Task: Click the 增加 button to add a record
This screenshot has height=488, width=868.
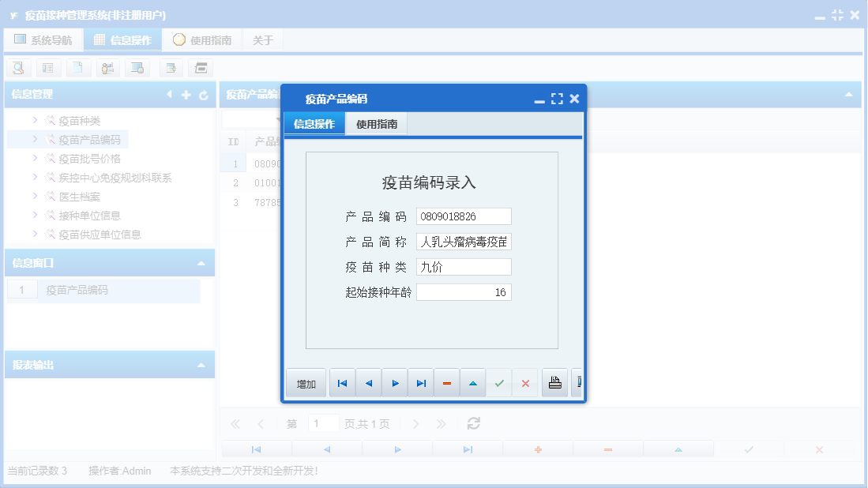Action: click(306, 382)
